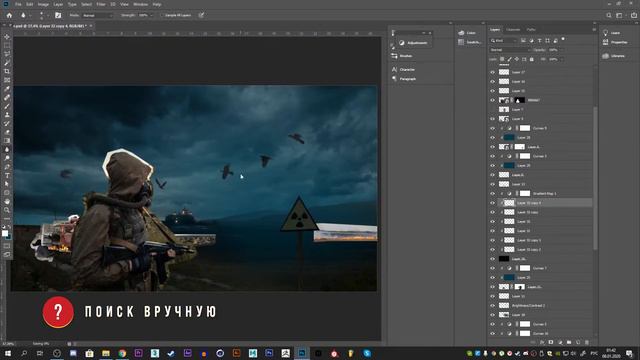Hide the Layer 37 visibility eye
This screenshot has height=360, width=640.
(x=493, y=72)
